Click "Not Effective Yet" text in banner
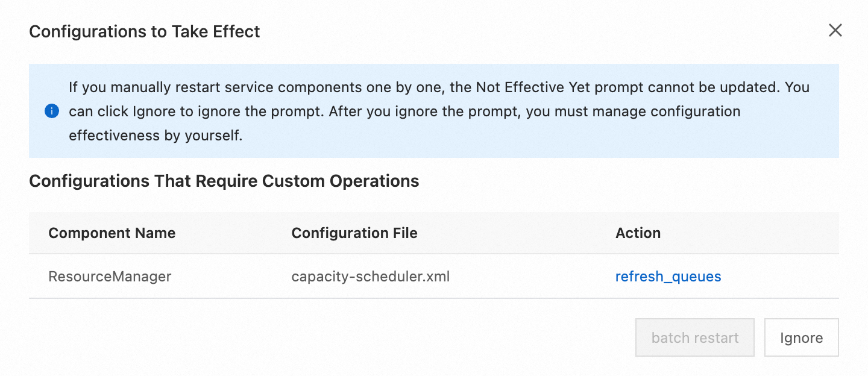868x376 pixels. (x=535, y=87)
